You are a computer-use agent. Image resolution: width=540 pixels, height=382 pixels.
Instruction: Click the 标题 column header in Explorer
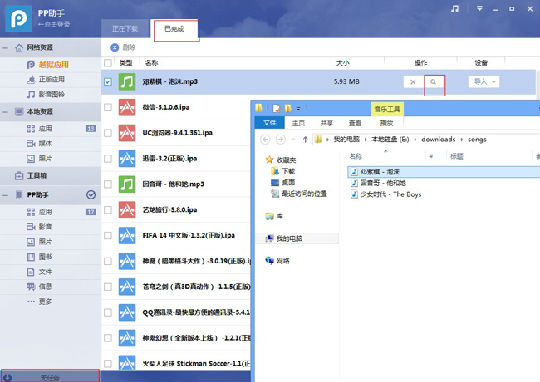pos(457,156)
